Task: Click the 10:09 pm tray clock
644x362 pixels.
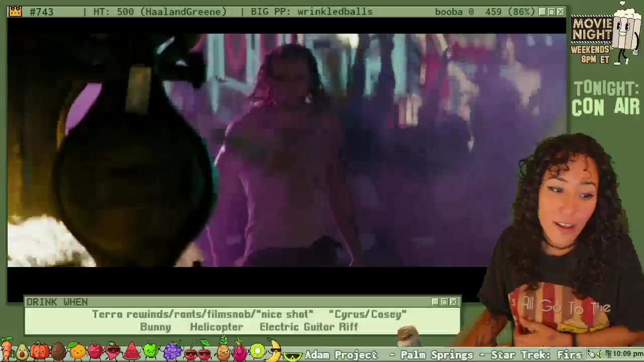Action: point(628,354)
